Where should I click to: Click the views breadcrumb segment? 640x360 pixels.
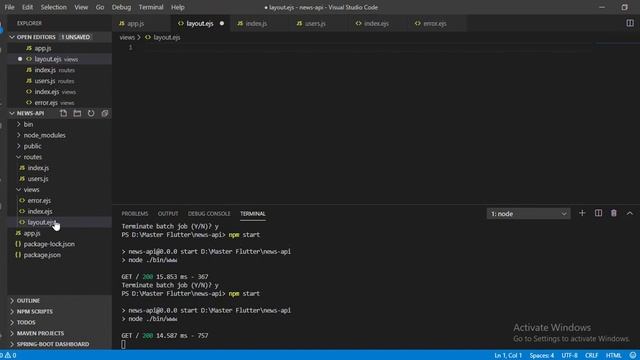point(127,37)
